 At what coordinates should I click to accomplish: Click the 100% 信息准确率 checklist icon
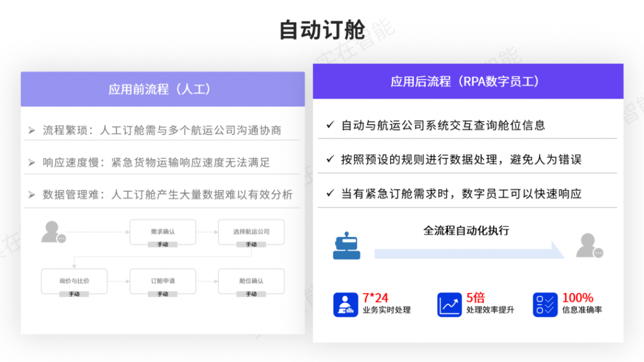pyautogui.click(x=545, y=304)
